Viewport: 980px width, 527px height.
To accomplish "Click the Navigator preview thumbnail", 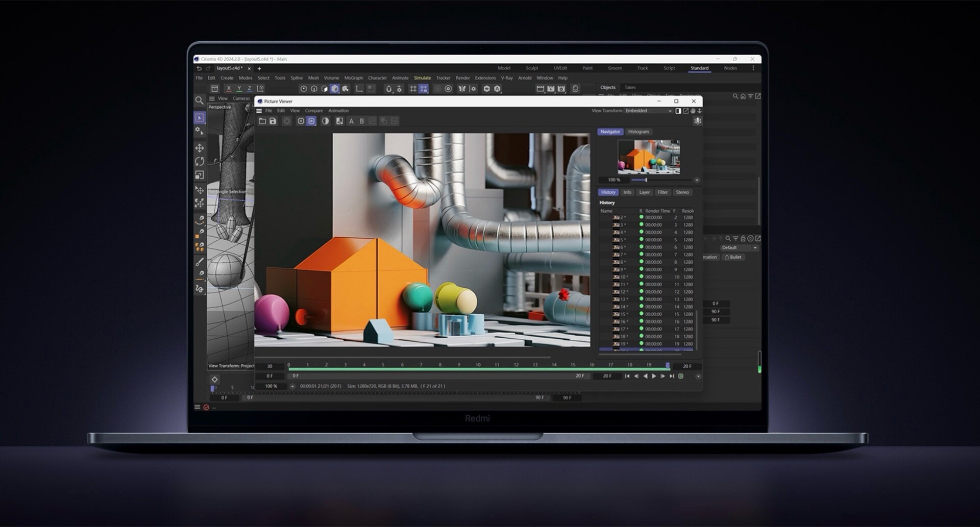I will [649, 157].
